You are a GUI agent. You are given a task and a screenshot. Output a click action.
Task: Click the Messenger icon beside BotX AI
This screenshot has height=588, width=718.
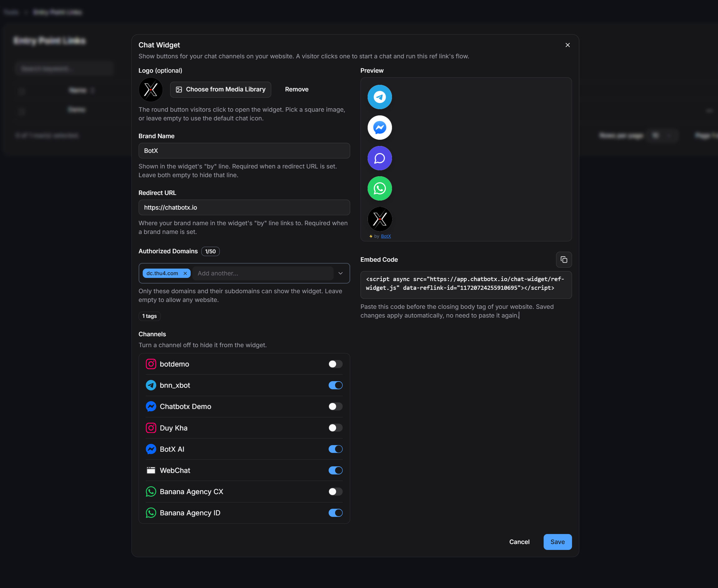tap(151, 449)
